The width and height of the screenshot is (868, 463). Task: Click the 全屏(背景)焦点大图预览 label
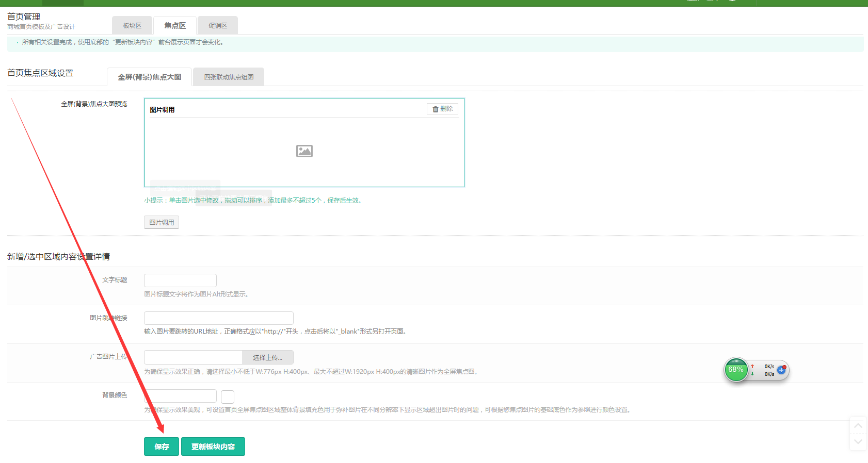pyautogui.click(x=94, y=104)
